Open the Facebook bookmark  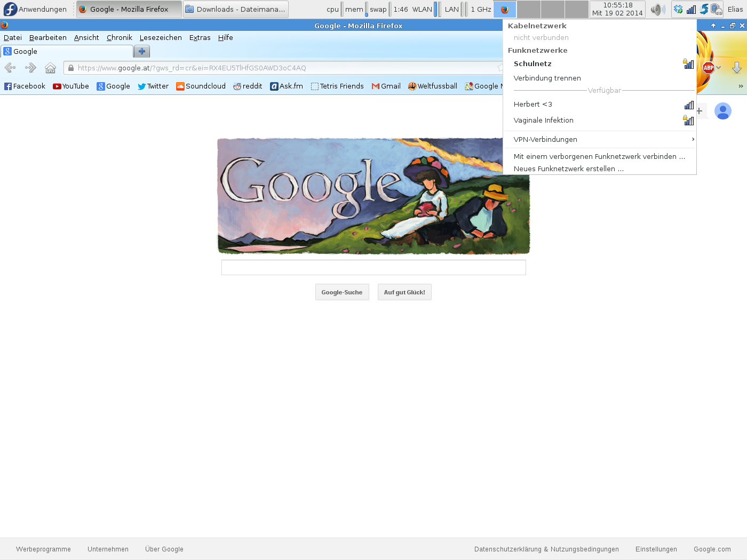[25, 86]
